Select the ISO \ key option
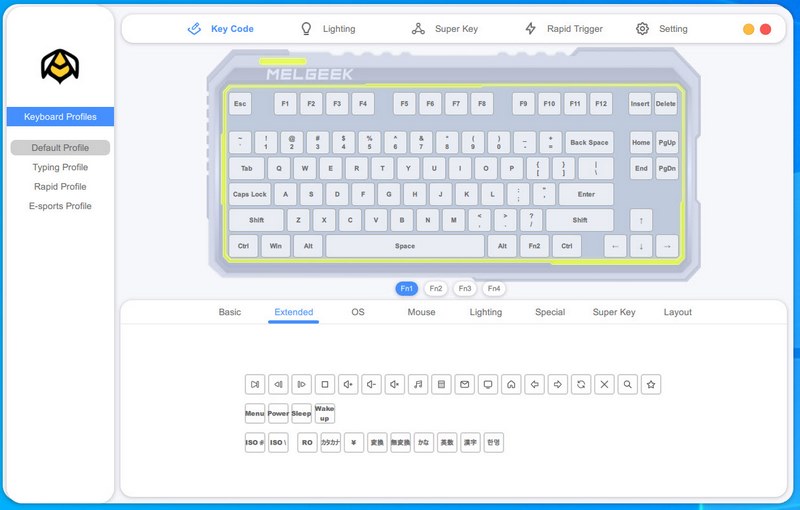 point(278,443)
